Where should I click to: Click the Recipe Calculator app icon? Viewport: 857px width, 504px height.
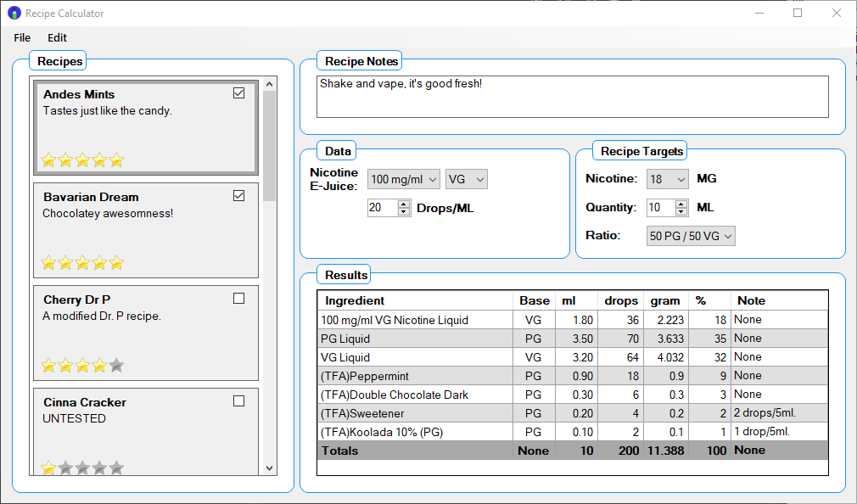(14, 14)
